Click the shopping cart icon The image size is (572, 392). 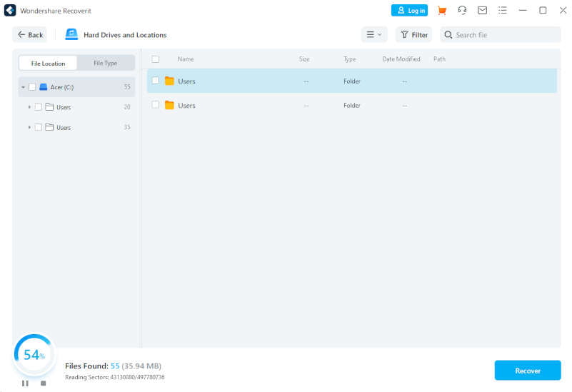click(442, 11)
